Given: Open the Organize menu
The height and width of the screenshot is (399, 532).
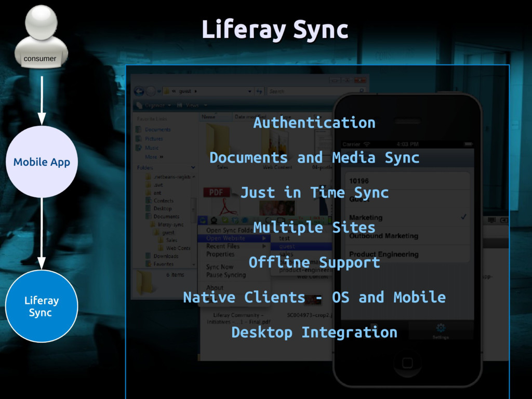Looking at the screenshot, I should click(x=153, y=105).
